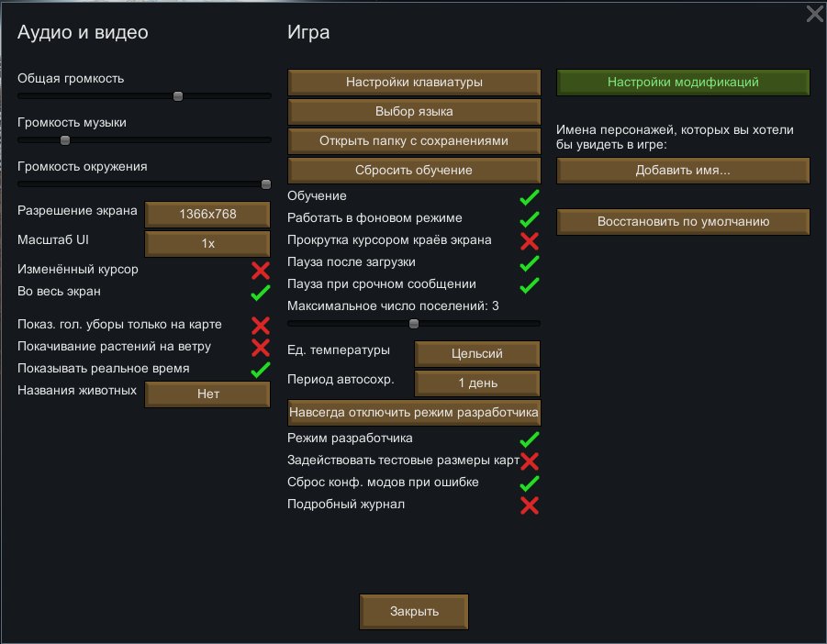Image resolution: width=827 pixels, height=644 pixels.
Task: Click the Режим разработчика green checkmark
Action: tap(530, 439)
